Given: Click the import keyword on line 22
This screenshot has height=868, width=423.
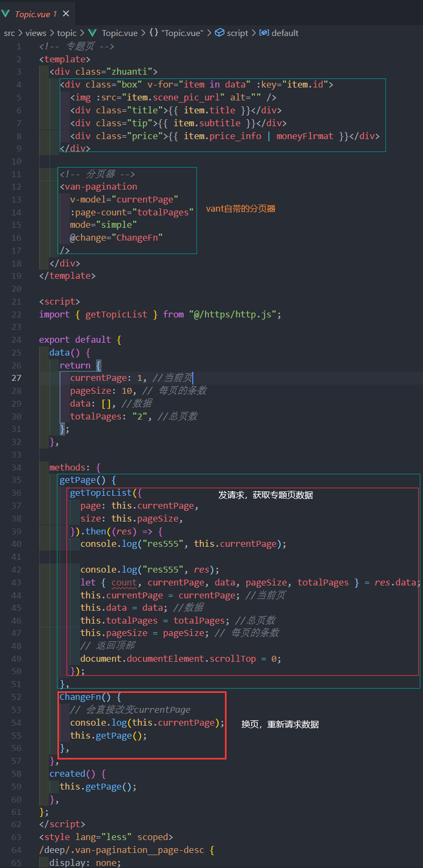Looking at the screenshot, I should [54, 315].
